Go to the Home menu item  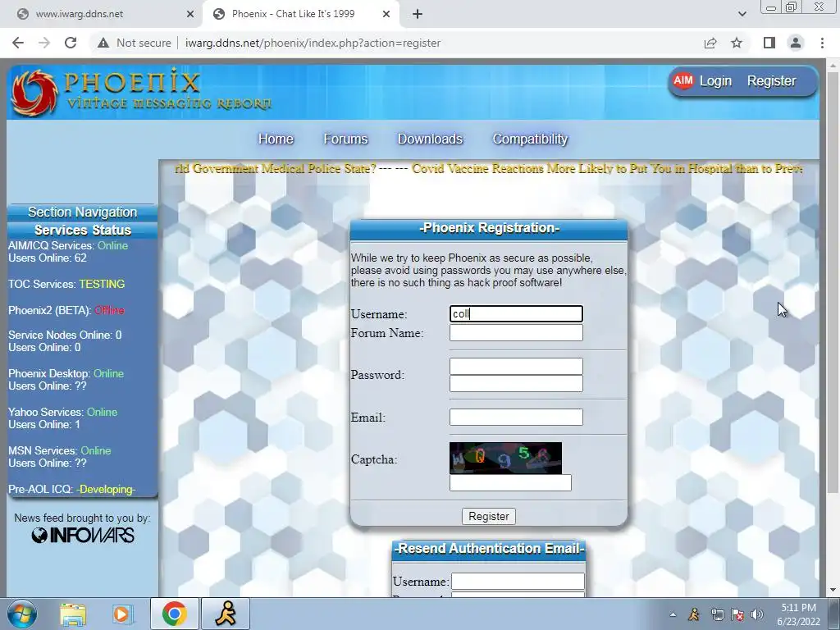click(276, 139)
